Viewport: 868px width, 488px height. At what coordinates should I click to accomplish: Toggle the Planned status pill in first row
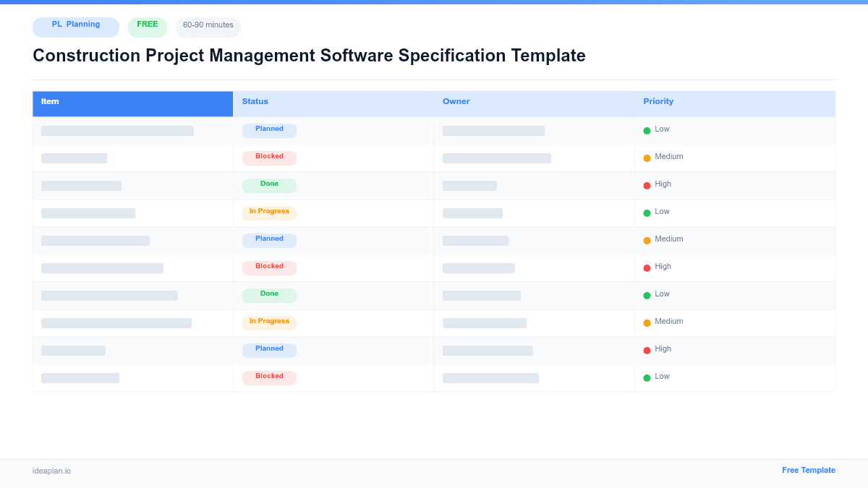tap(269, 130)
